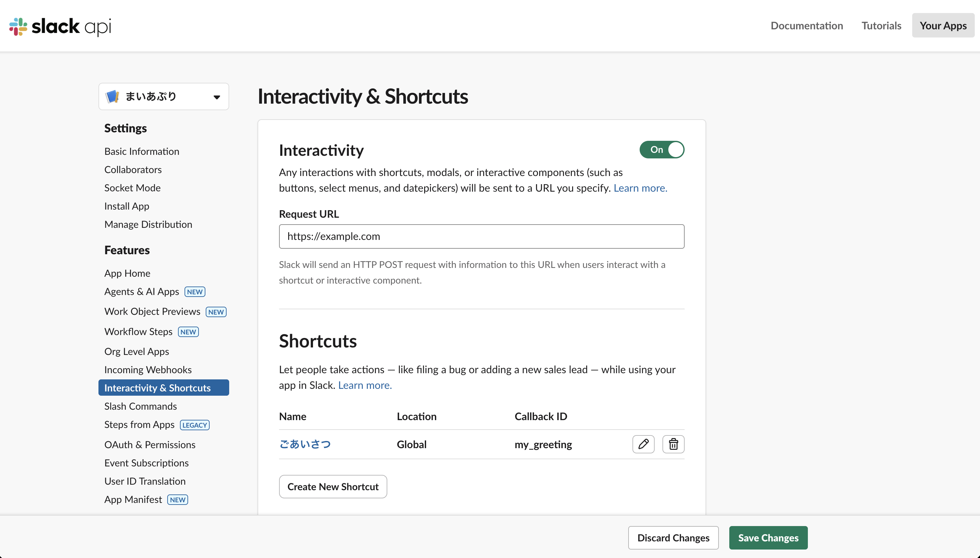Turn Interactivity off
This screenshot has height=558, width=980.
(661, 150)
